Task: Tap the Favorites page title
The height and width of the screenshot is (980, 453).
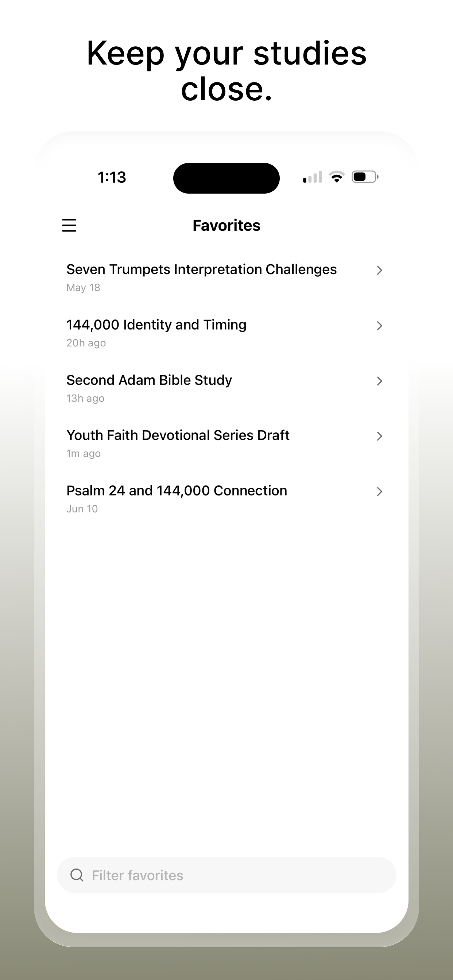Action: (226, 226)
